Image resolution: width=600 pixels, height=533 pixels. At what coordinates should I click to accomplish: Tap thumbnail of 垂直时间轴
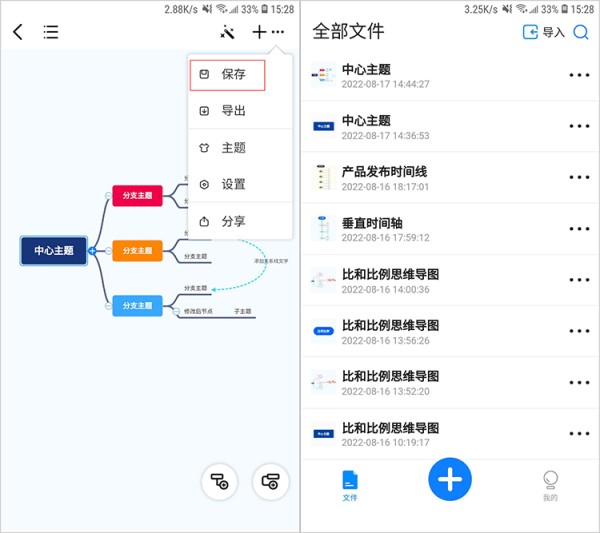[x=323, y=228]
